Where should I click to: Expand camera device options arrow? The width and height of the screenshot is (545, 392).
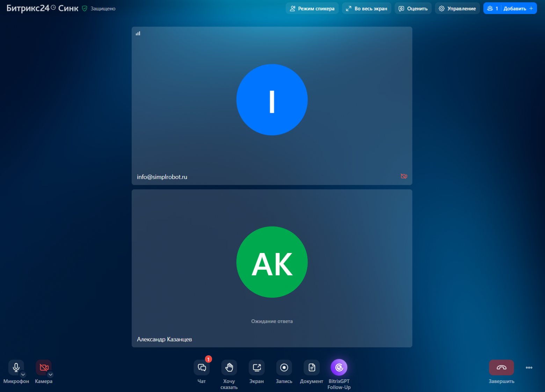pos(51,375)
